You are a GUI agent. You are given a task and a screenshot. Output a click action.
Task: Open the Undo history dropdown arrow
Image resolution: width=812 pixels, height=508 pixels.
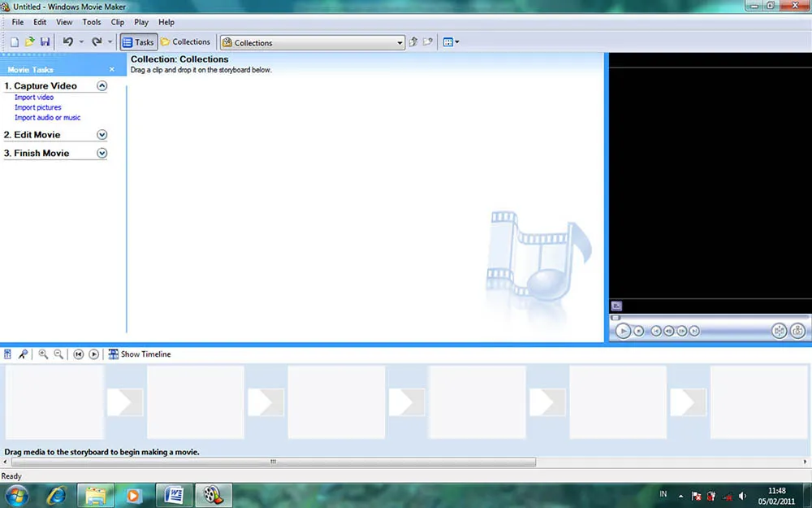point(82,41)
